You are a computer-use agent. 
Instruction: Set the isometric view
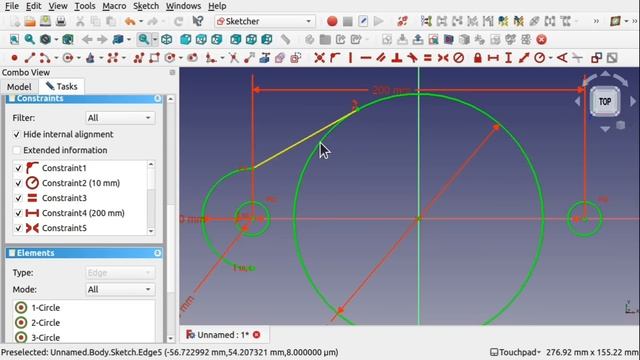166,40
